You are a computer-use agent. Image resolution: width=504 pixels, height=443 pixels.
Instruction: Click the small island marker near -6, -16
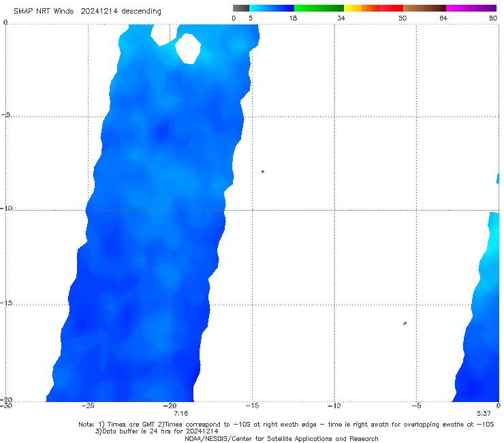tap(405, 323)
